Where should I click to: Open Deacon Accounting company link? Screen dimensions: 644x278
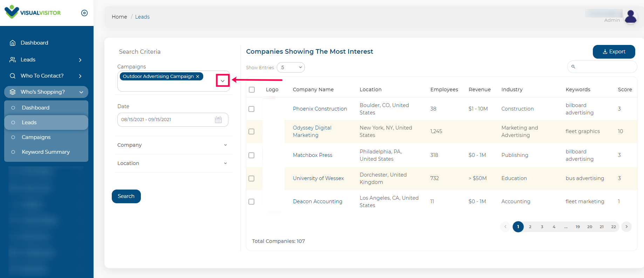(317, 201)
